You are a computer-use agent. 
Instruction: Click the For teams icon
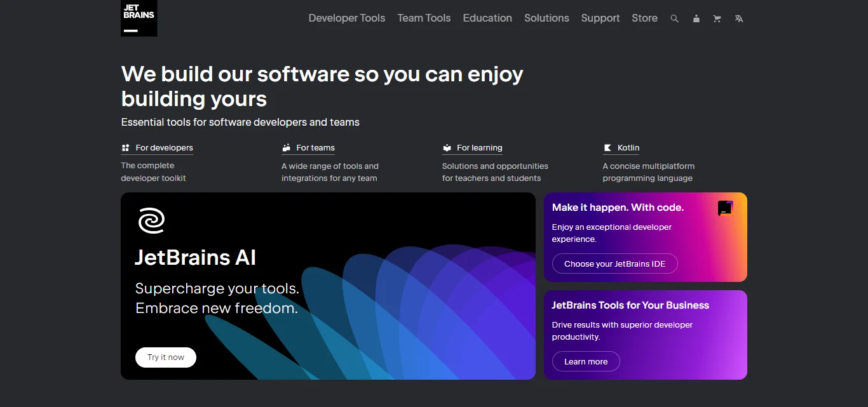pos(286,148)
